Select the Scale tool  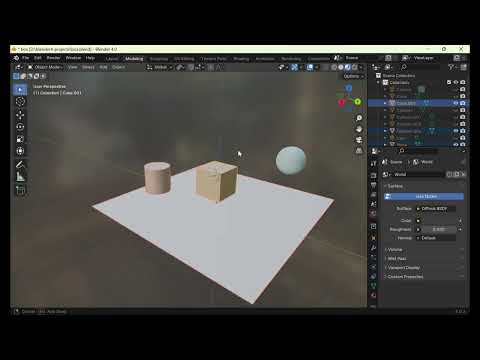click(x=20, y=139)
